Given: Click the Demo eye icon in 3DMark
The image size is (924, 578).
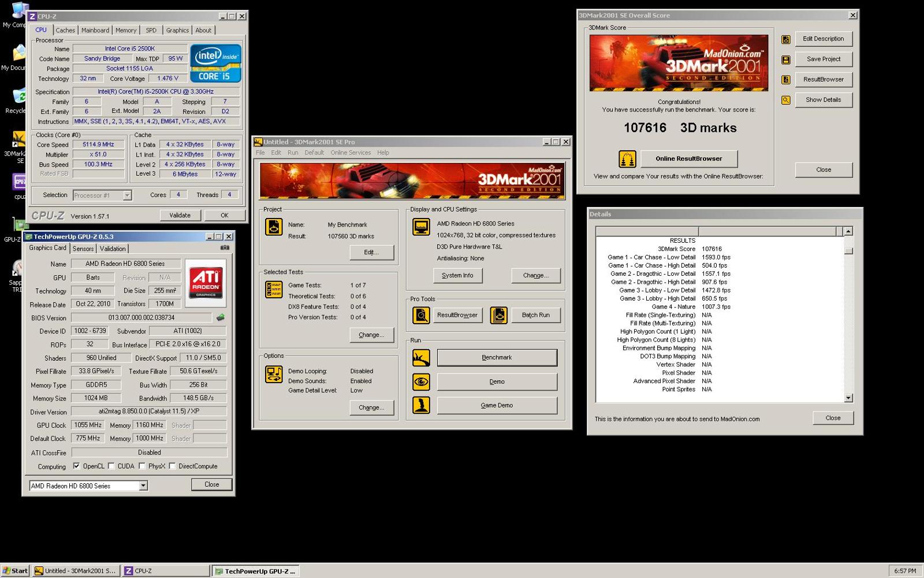Looking at the screenshot, I should (x=421, y=381).
